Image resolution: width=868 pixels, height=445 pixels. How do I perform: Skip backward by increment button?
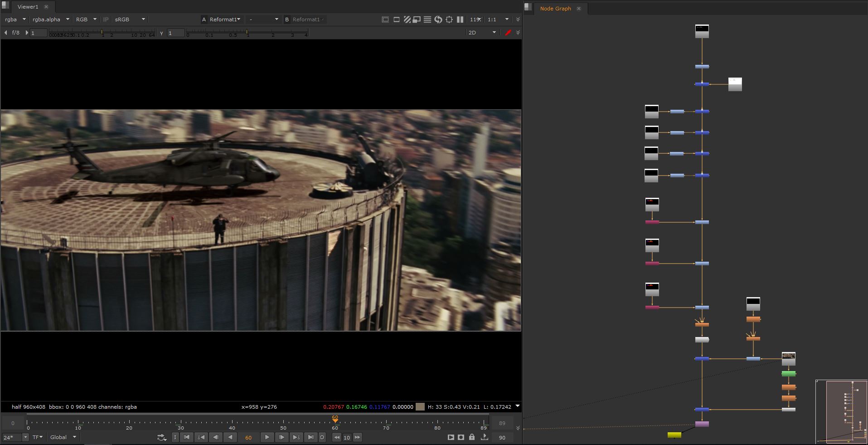click(336, 438)
